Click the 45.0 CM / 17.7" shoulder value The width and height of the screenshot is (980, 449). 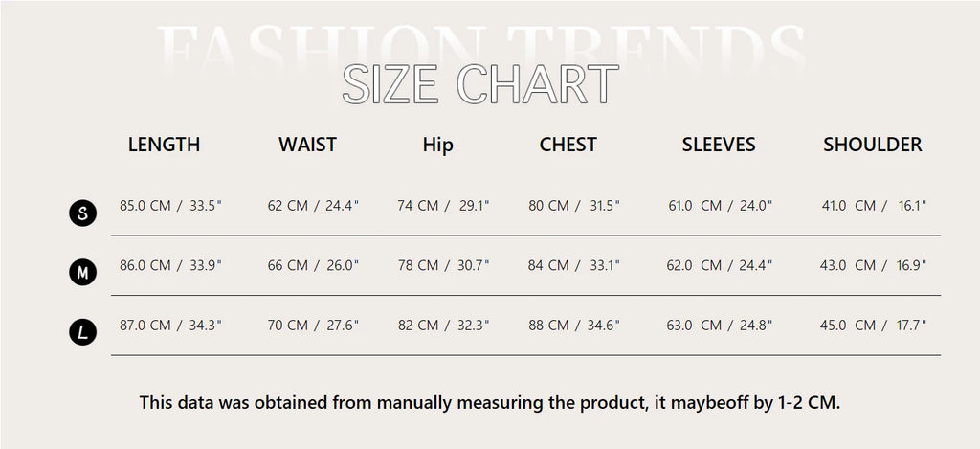[x=874, y=325]
